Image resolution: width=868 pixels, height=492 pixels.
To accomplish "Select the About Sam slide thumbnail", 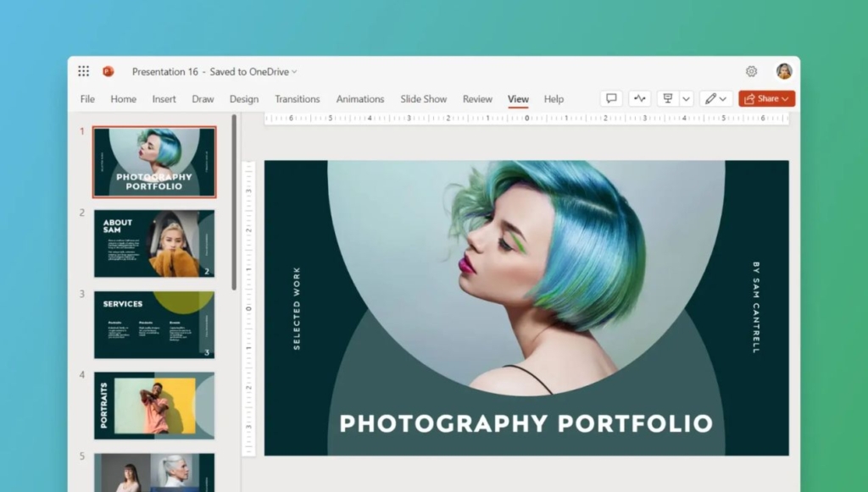I will click(154, 244).
